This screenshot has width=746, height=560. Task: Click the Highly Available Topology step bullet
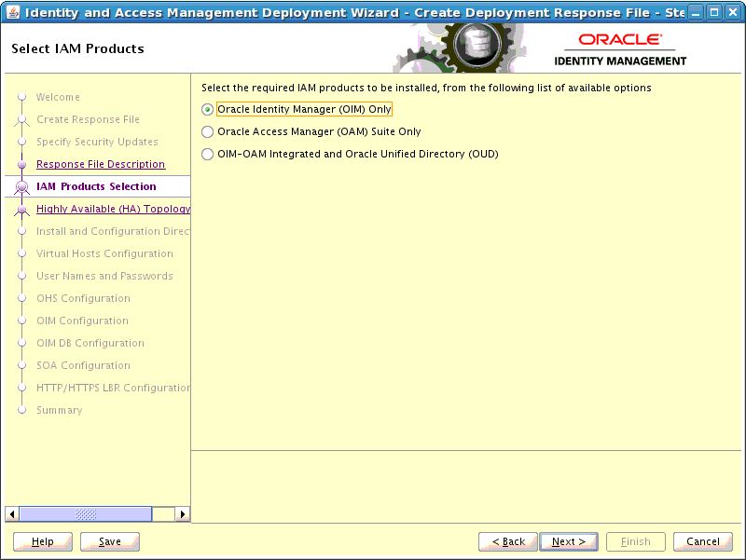click(21, 209)
